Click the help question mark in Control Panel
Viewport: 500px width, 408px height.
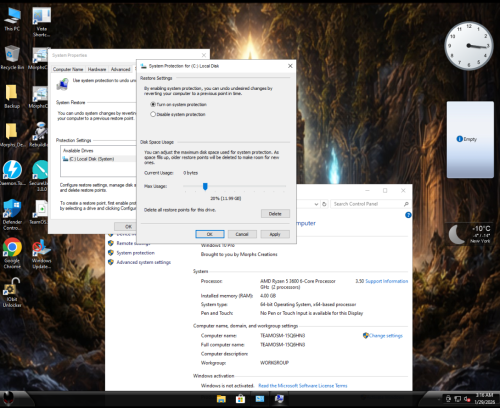tap(408, 215)
